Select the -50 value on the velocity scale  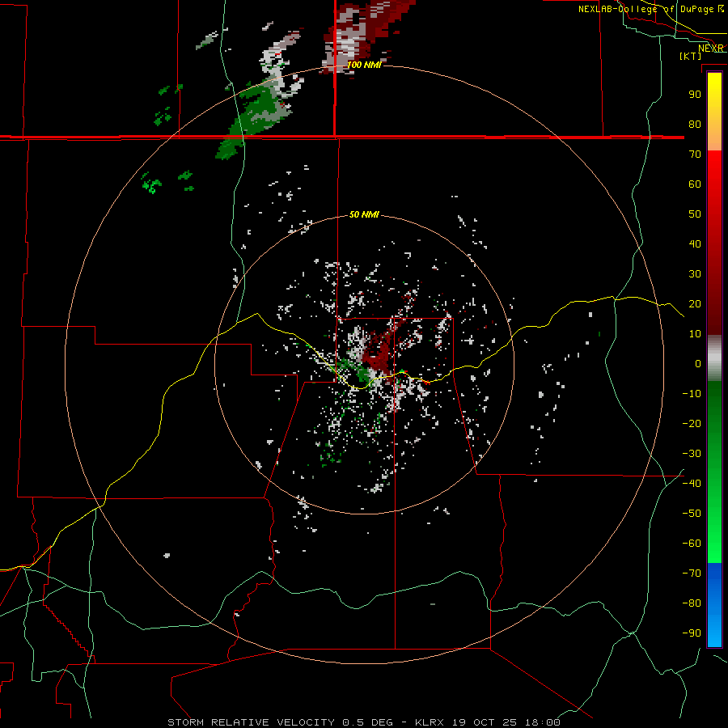click(692, 514)
